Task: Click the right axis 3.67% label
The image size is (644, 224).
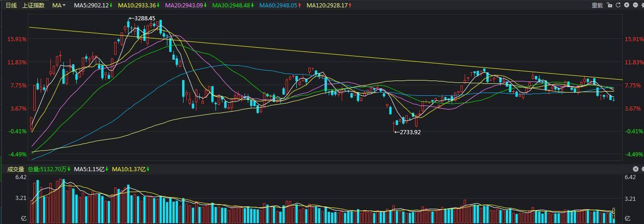Action: (x=632, y=109)
